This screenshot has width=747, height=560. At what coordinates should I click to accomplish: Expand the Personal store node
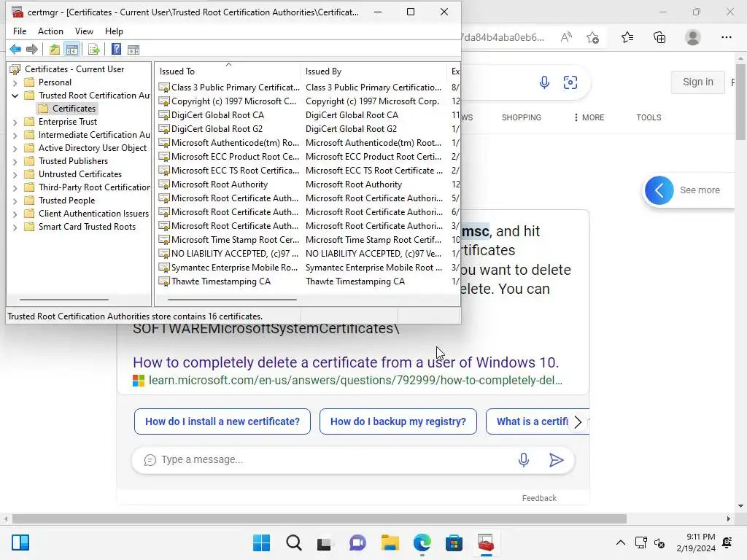[15, 82]
